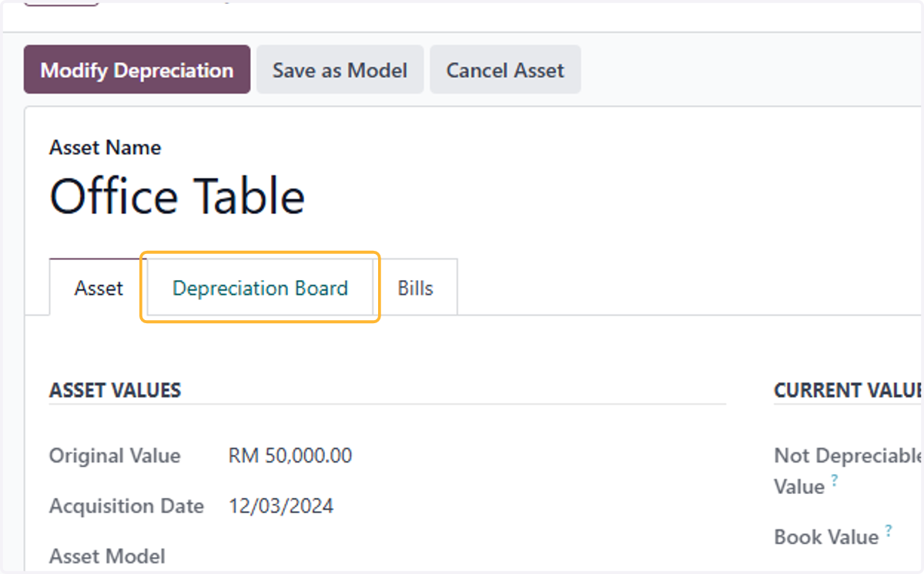This screenshot has width=924, height=574.
Task: Click the Original Value label
Action: (x=115, y=456)
